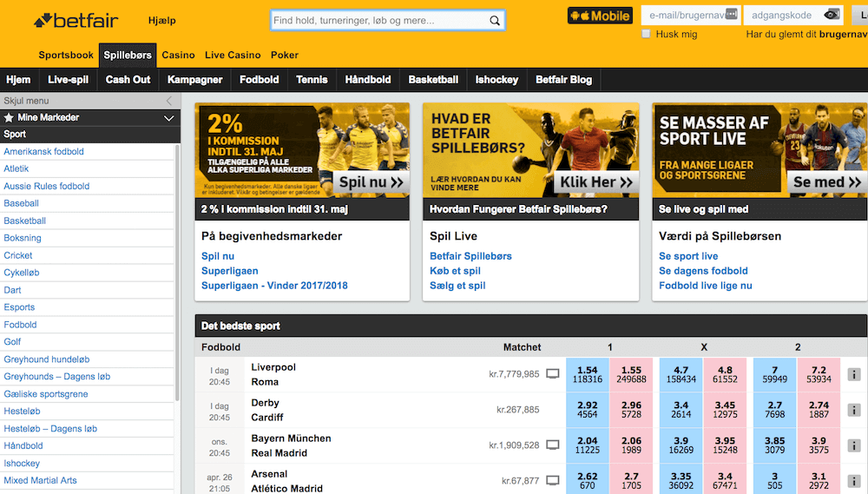Click the Hjælp link

point(162,21)
